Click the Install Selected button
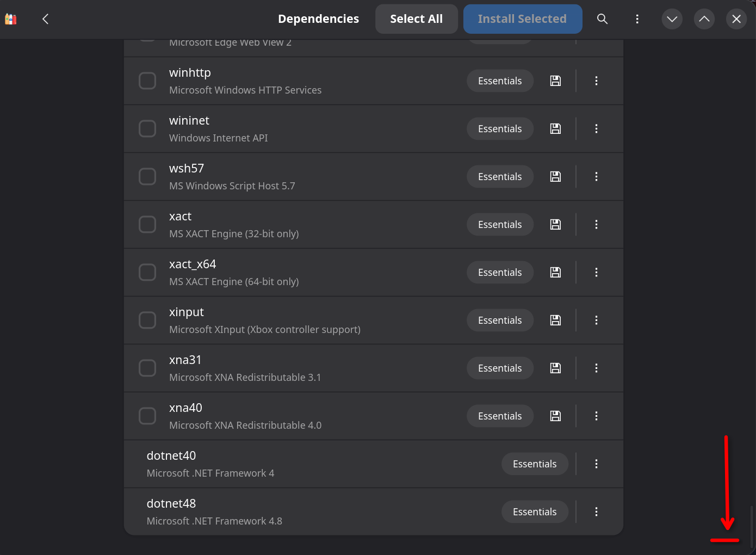Viewport: 756px width, 555px height. (523, 19)
